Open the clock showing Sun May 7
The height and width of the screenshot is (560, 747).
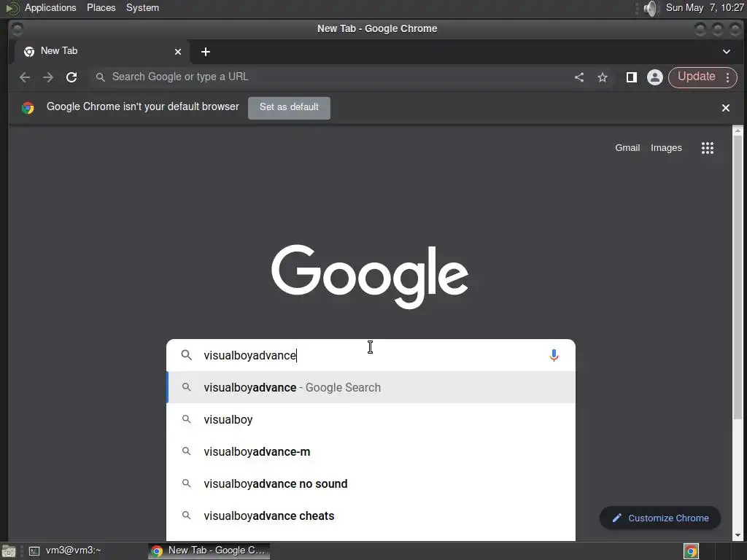705,8
